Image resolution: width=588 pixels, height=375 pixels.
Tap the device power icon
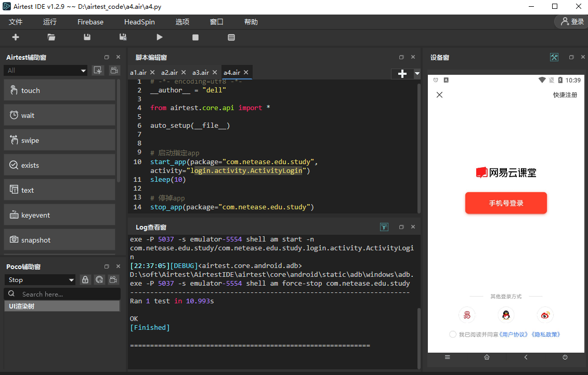565,357
